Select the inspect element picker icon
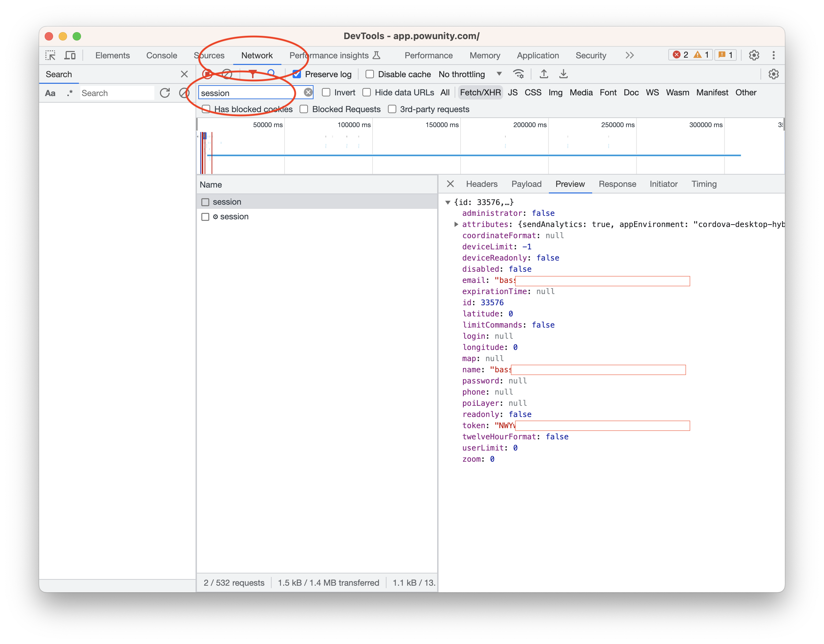 pyautogui.click(x=51, y=56)
